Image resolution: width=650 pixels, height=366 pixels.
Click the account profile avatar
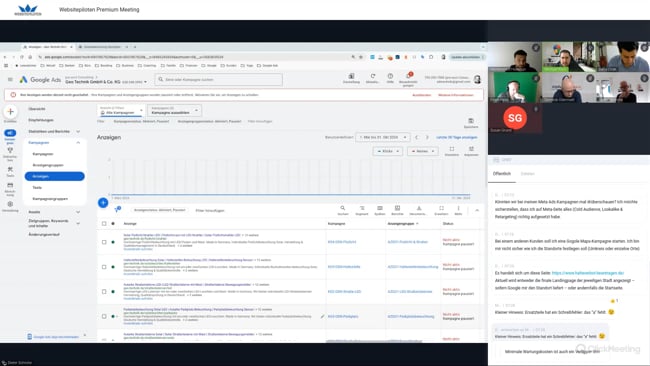click(477, 79)
